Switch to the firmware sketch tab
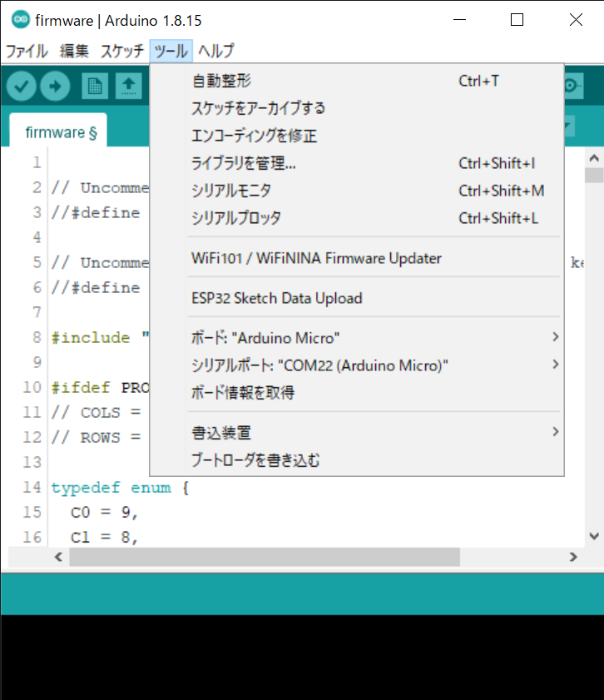The image size is (604, 700). point(58,132)
